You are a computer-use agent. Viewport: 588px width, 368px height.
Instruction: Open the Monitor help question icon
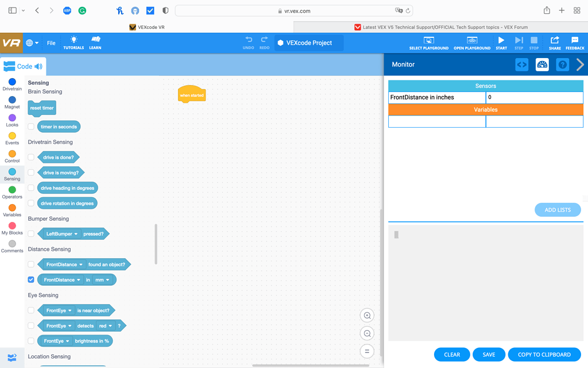[563, 65]
